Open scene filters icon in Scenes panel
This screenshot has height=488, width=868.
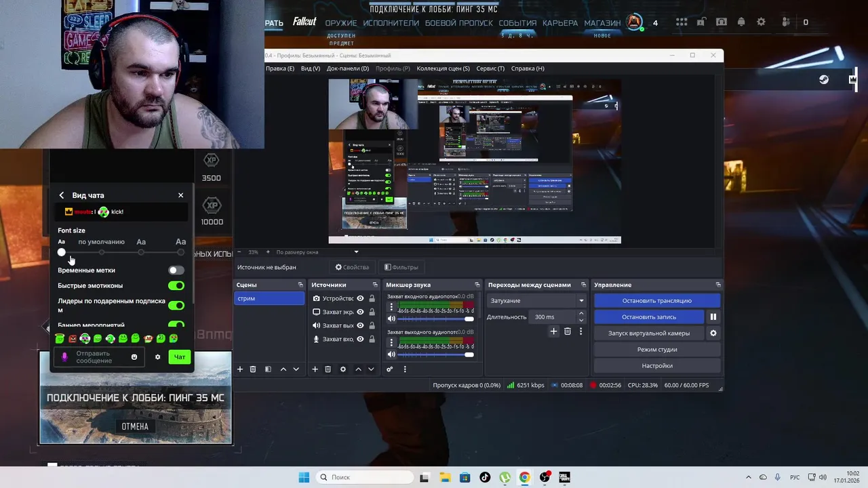[268, 369]
